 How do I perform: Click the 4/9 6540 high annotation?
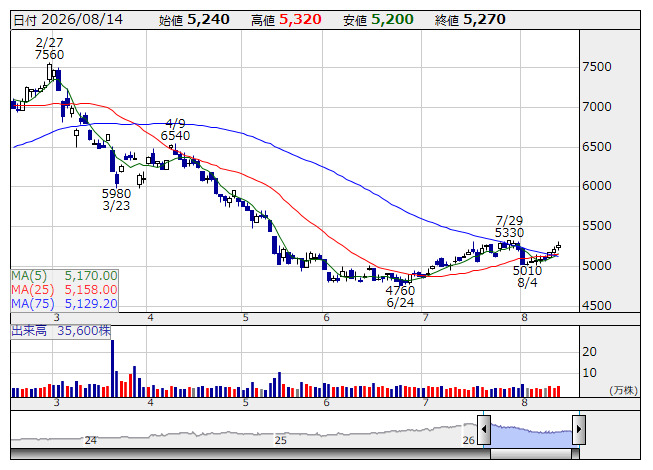coord(175,130)
